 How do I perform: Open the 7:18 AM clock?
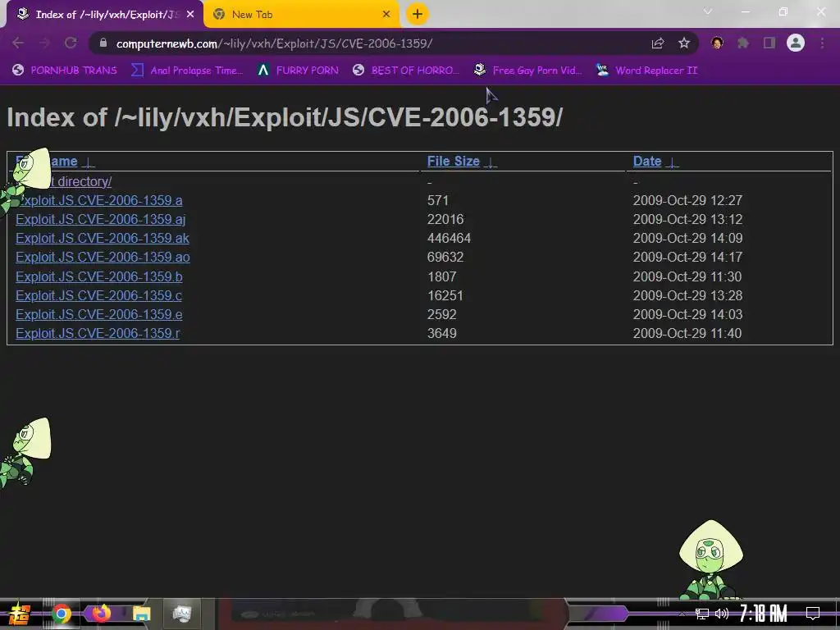764,614
